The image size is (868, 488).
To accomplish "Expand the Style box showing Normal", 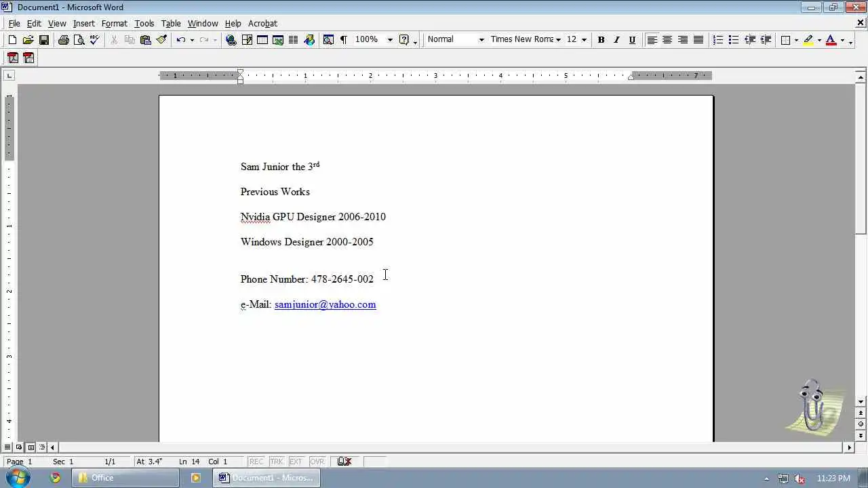I will click(x=481, y=40).
